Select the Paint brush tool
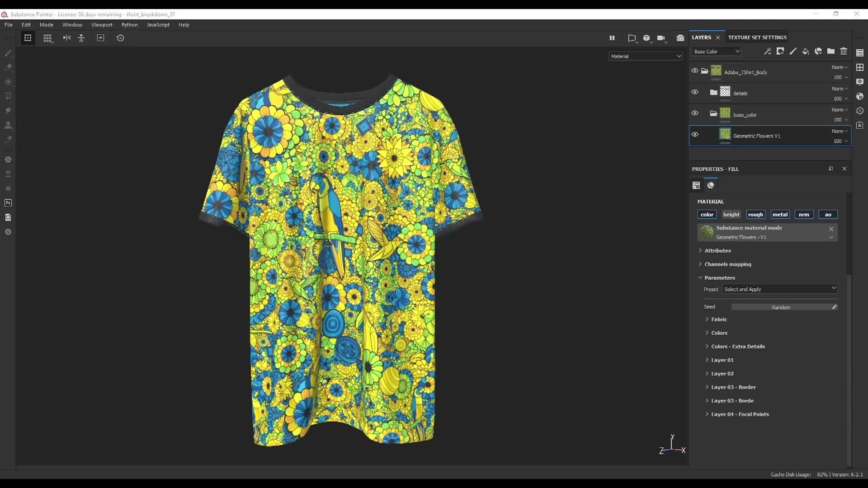The width and height of the screenshot is (868, 488). (8, 52)
